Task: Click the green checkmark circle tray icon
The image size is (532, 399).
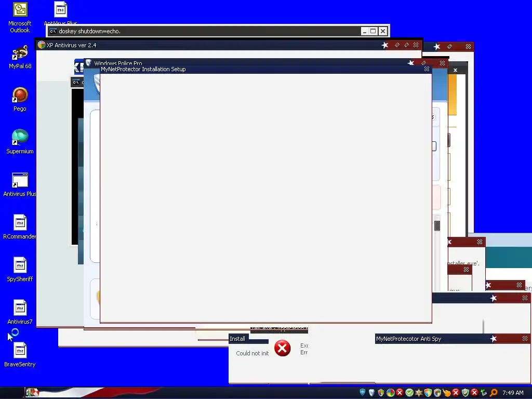Action: (409, 393)
